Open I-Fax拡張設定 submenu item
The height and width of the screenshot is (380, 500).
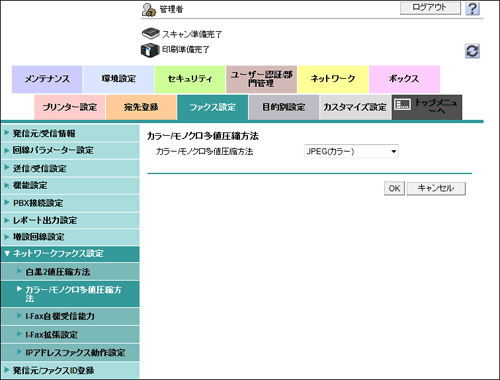tap(70, 335)
